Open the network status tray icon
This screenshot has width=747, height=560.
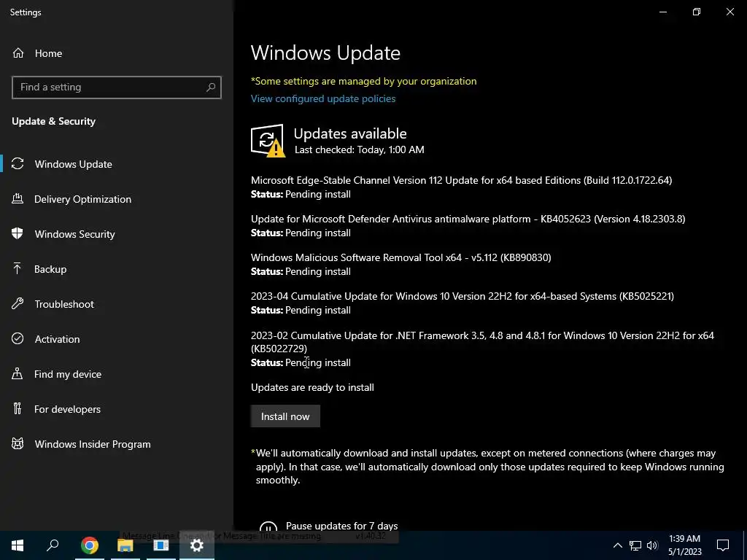(x=635, y=545)
